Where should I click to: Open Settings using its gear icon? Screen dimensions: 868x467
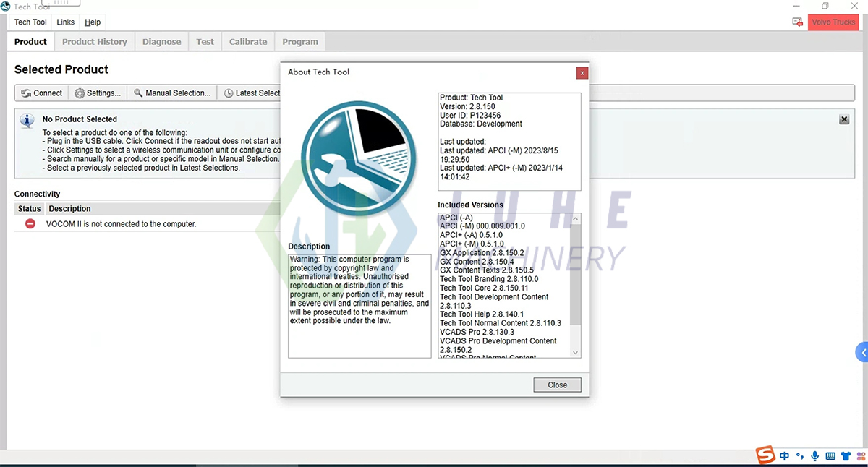tap(80, 93)
